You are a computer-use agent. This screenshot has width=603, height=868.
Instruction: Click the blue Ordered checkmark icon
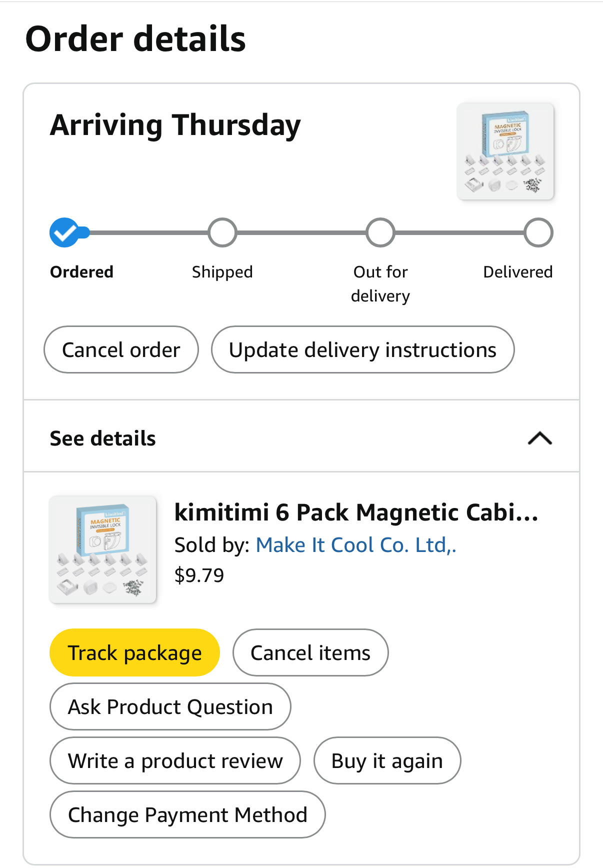click(64, 232)
